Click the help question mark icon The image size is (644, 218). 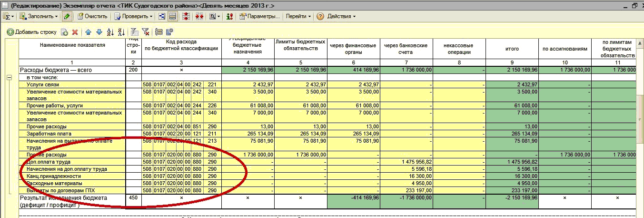(320, 16)
